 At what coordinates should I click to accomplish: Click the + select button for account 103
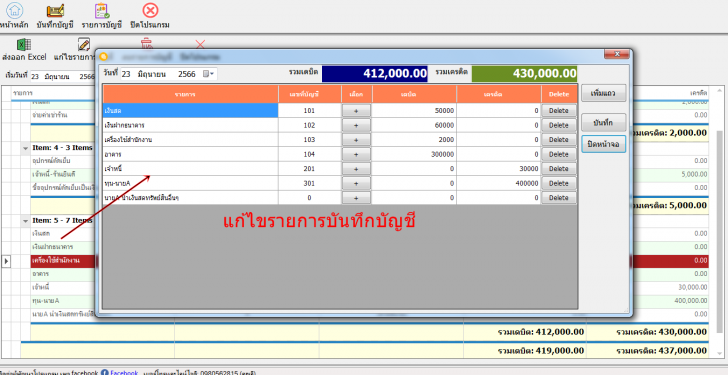(356, 140)
